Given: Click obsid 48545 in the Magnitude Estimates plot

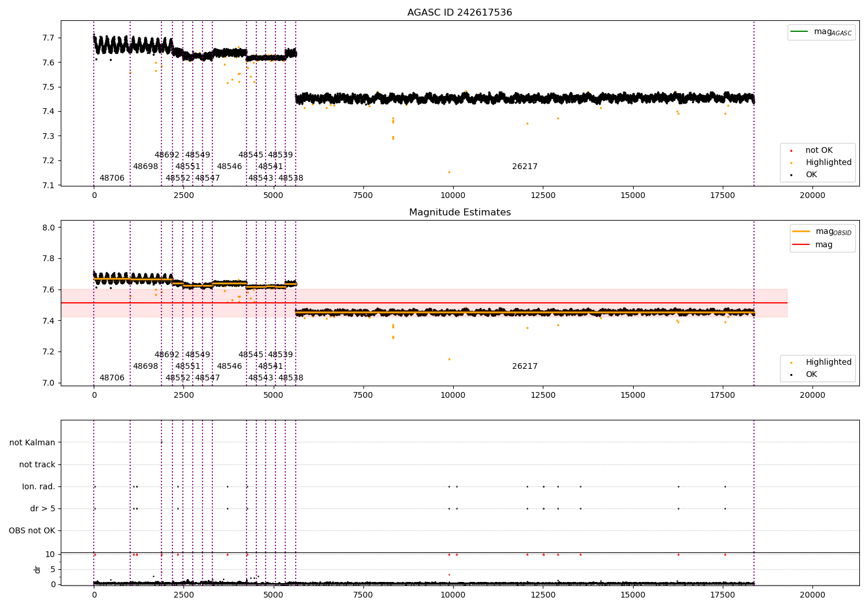Looking at the screenshot, I should (251, 355).
